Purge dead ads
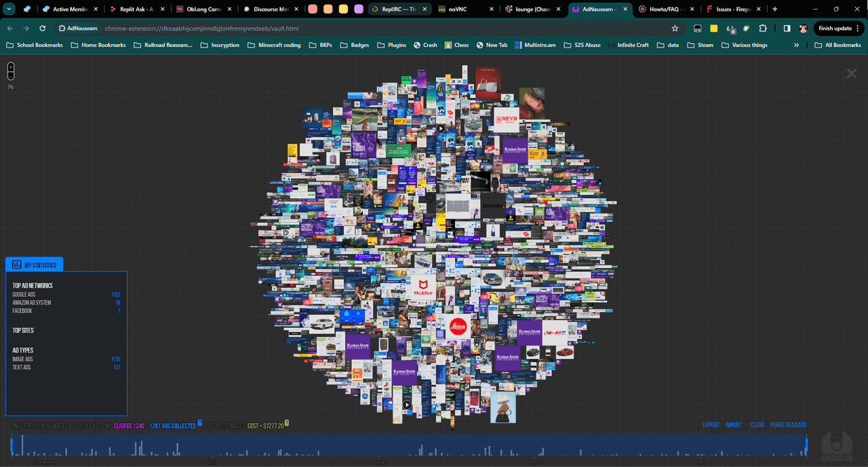 point(788,425)
